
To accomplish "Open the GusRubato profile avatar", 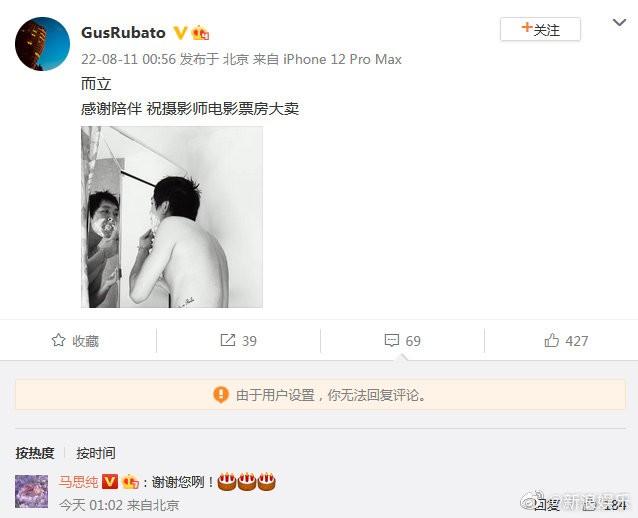I will 42,44.
